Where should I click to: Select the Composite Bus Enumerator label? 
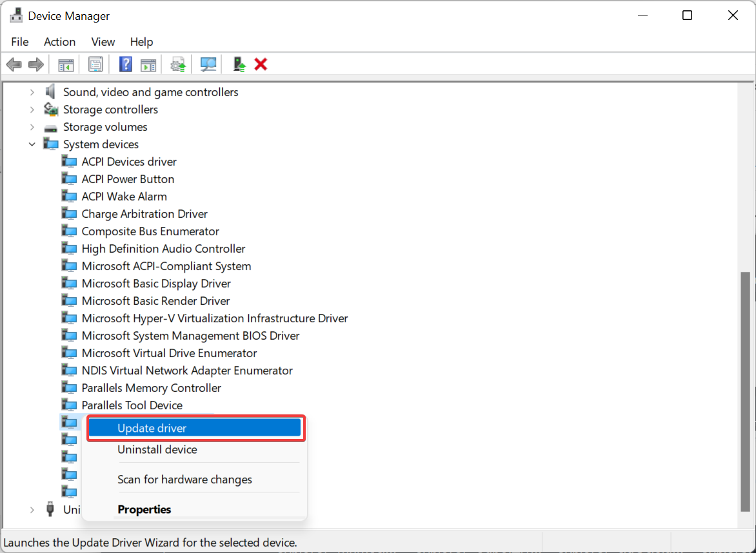coord(150,231)
